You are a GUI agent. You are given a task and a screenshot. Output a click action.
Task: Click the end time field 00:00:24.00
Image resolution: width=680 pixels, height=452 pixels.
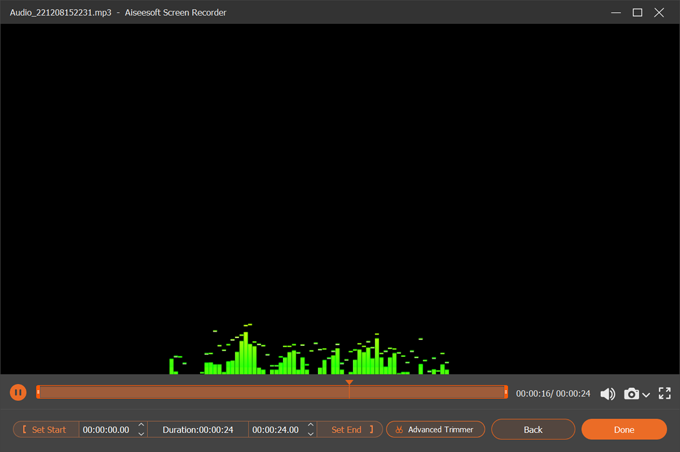click(x=274, y=429)
